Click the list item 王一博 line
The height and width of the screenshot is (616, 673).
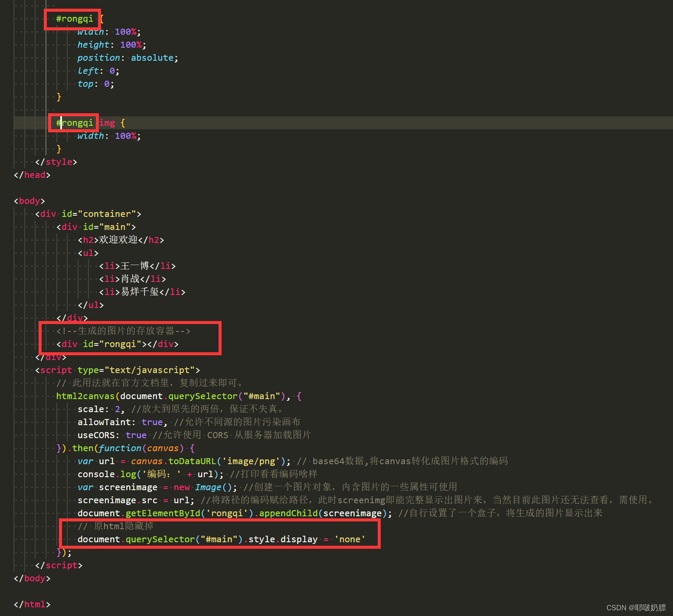[x=137, y=266]
